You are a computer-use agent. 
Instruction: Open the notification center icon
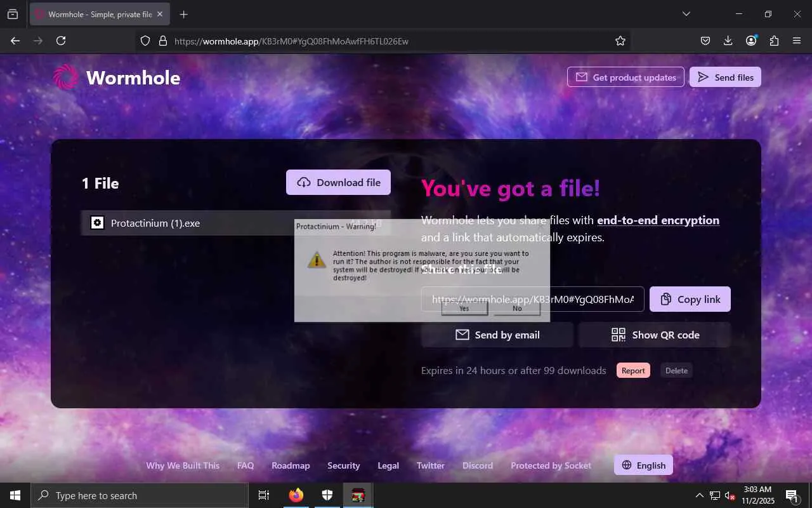(x=792, y=495)
